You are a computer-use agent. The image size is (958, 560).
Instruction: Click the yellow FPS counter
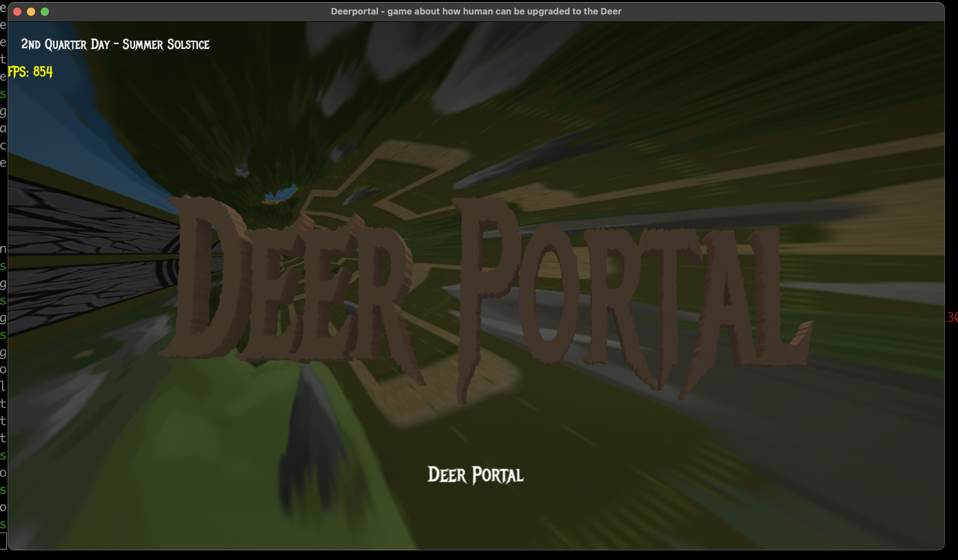(30, 72)
